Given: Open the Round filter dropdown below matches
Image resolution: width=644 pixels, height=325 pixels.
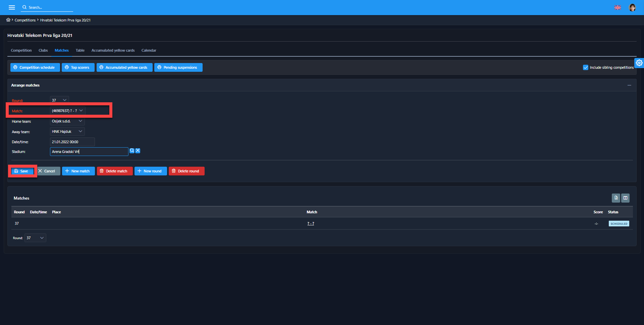Looking at the screenshot, I should point(35,238).
